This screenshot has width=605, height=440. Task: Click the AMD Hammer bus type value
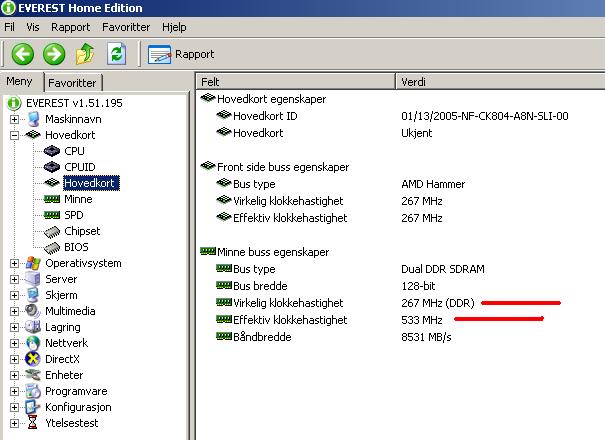tap(433, 184)
